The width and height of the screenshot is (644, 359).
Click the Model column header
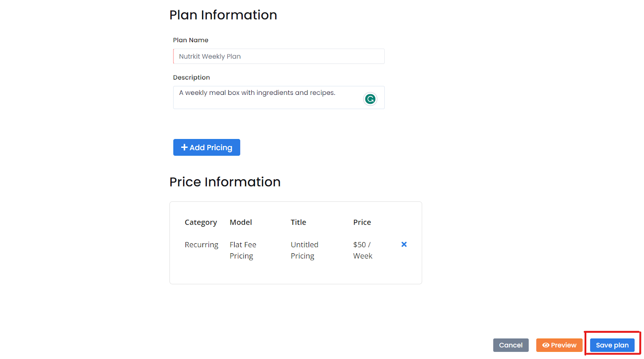pyautogui.click(x=241, y=222)
